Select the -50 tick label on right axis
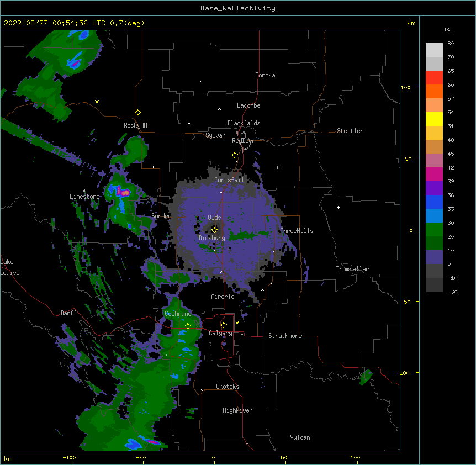This screenshot has width=476, height=465. coord(405,302)
